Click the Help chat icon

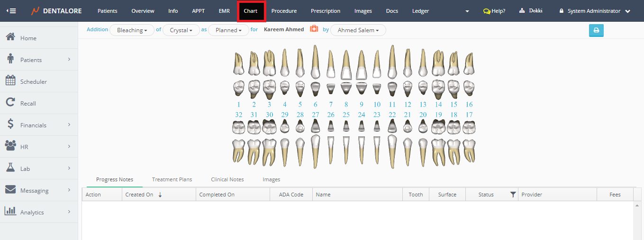click(x=487, y=11)
